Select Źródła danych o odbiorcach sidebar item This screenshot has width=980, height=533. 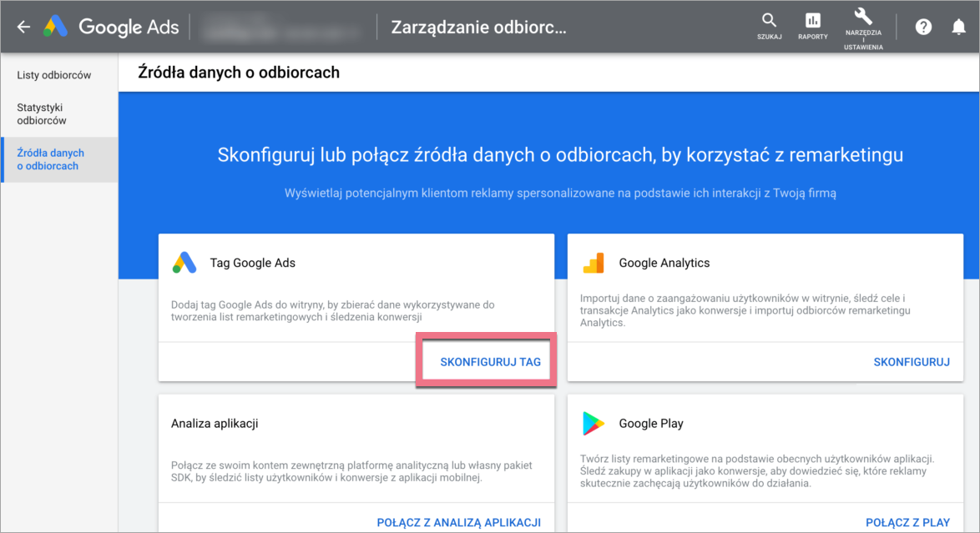51,159
